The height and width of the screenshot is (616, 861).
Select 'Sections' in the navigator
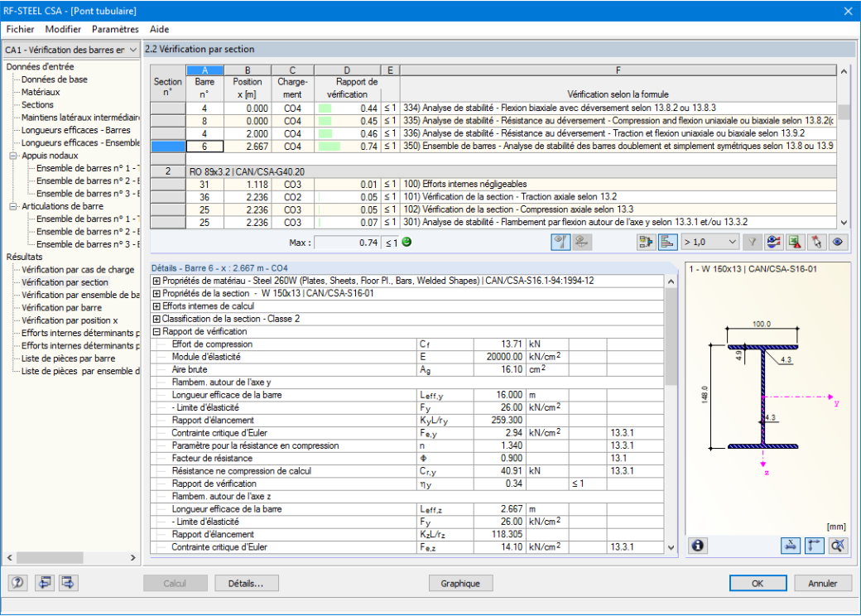coord(37,105)
